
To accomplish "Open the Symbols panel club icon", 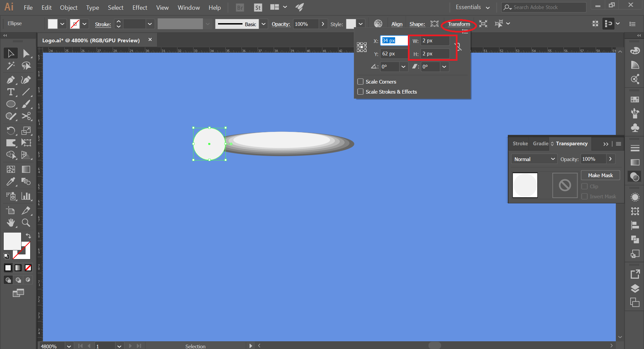I will (635, 128).
